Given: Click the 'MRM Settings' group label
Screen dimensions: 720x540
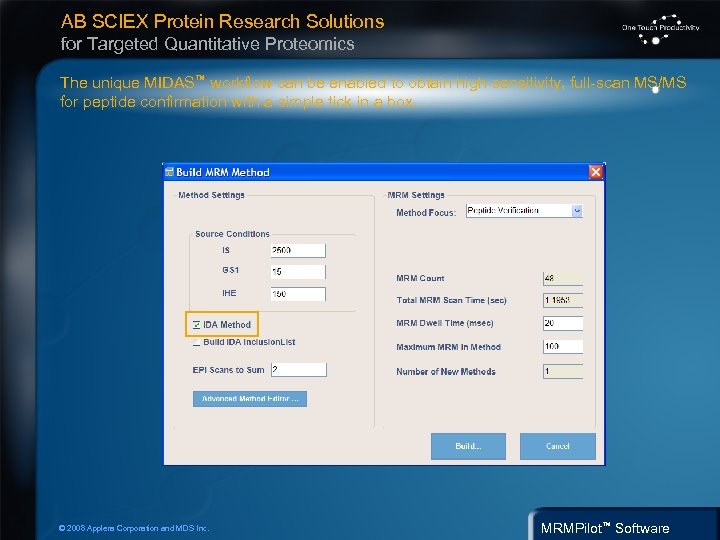Looking at the screenshot, I should click(x=416, y=195).
